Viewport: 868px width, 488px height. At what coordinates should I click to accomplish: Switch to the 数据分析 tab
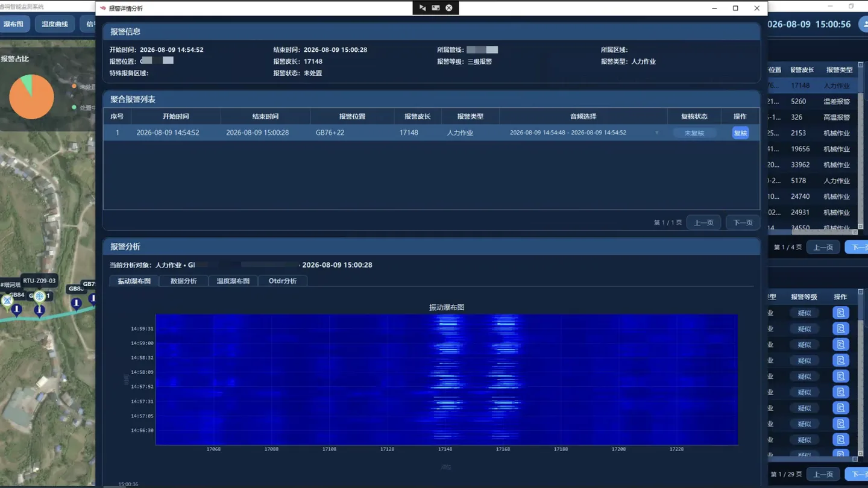[x=184, y=281]
